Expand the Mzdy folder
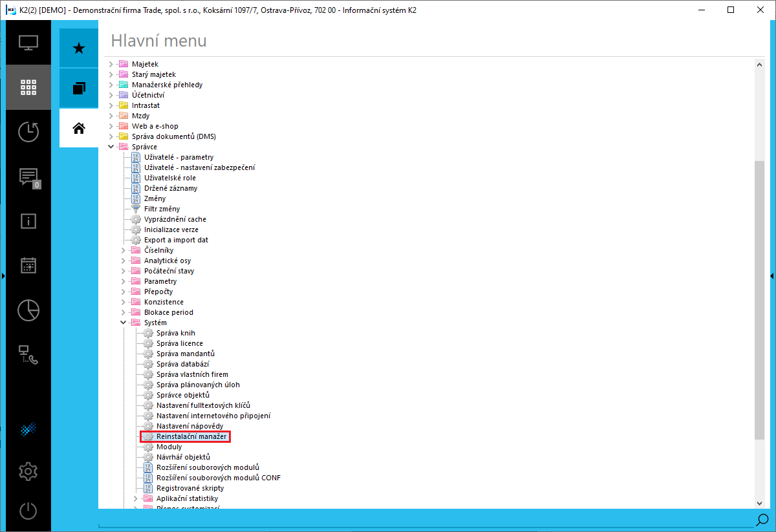 click(x=111, y=116)
